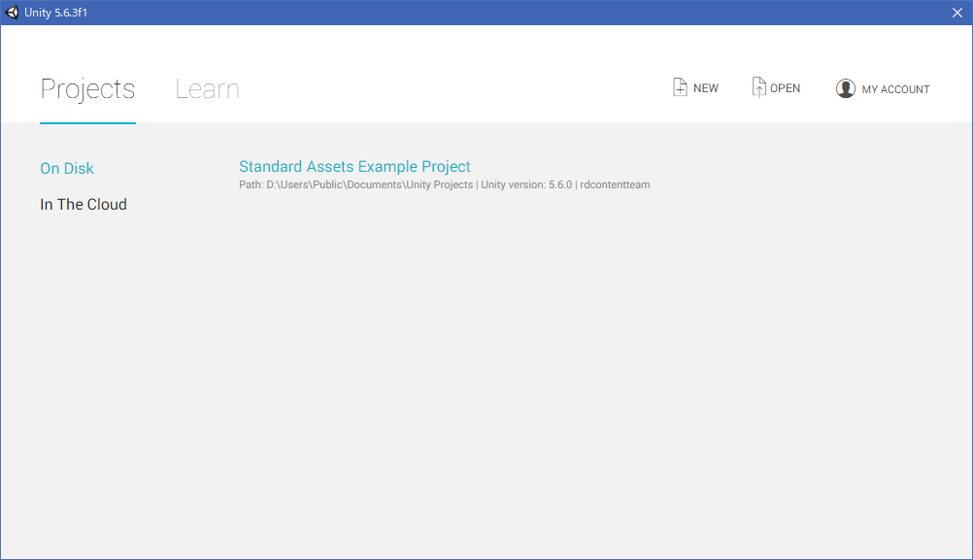Click the new project document icon

[x=680, y=87]
